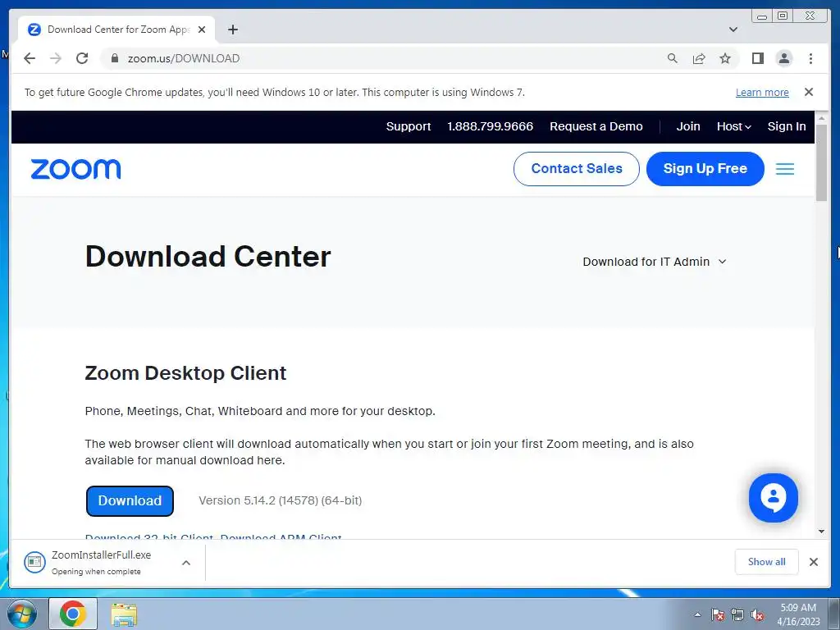This screenshot has width=840, height=630.
Task: Expand Download for IT Admin
Action: [654, 262]
